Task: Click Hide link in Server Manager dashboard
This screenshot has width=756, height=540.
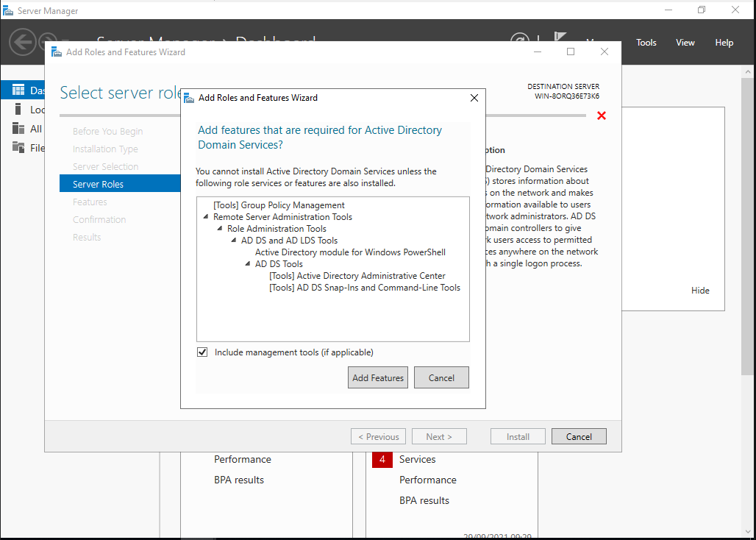Action: 700,291
